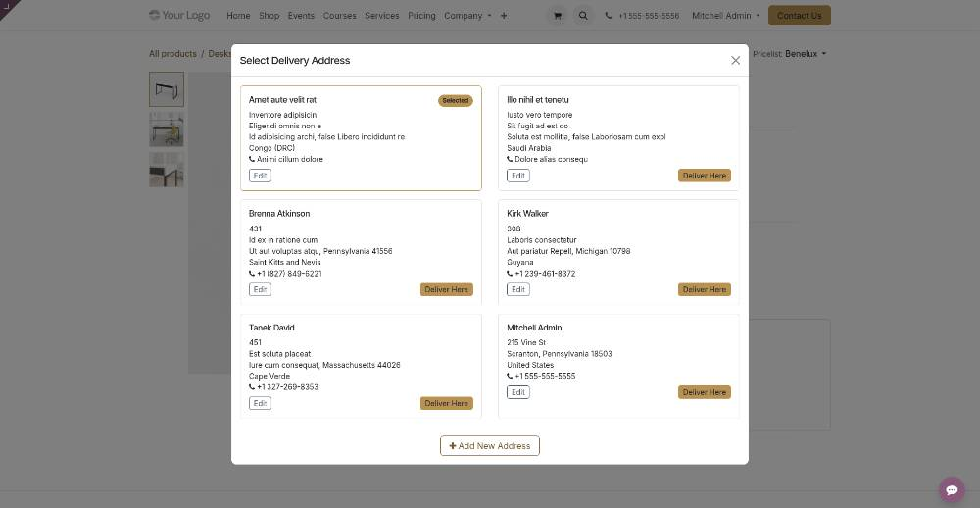The image size is (980, 508).
Task: Click the Saint Kitts and Nevis text
Action: [x=284, y=262]
